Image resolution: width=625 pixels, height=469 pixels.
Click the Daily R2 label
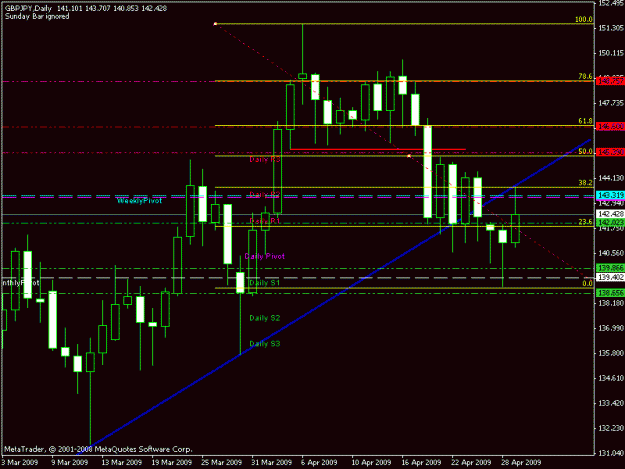coord(265,194)
